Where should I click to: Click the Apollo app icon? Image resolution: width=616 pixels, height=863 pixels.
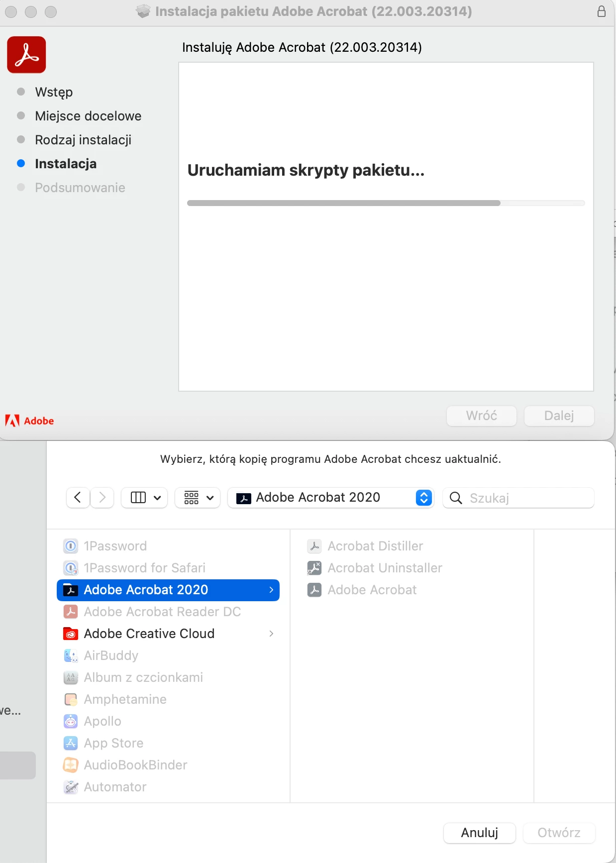coord(71,721)
